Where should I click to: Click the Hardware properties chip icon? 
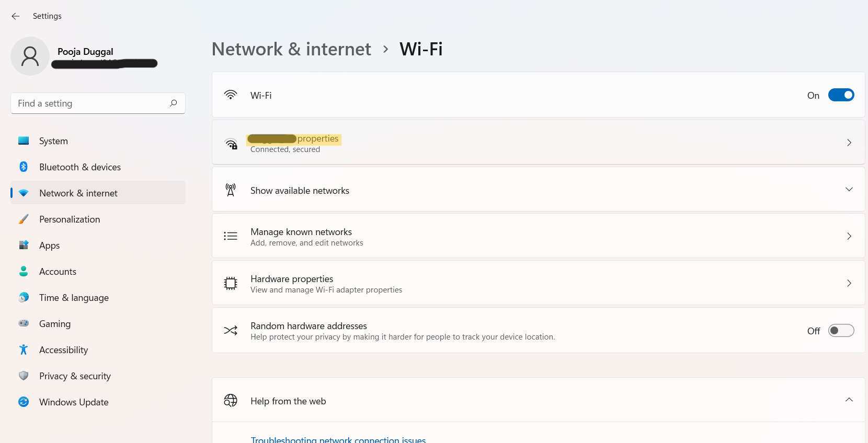click(231, 284)
